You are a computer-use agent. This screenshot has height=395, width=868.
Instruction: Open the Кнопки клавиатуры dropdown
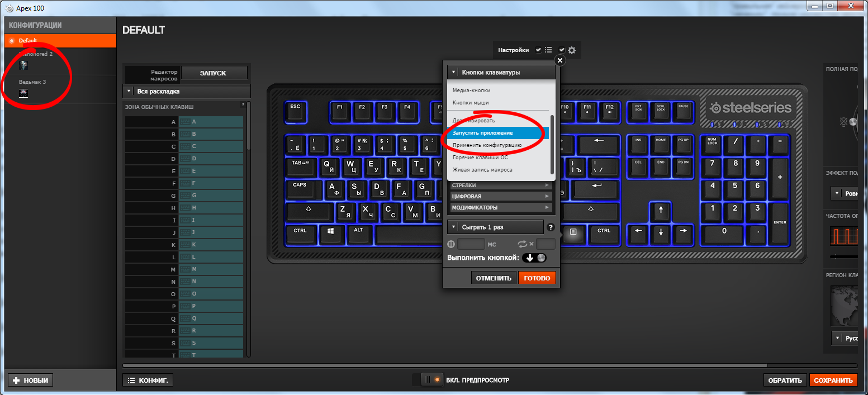pos(501,72)
